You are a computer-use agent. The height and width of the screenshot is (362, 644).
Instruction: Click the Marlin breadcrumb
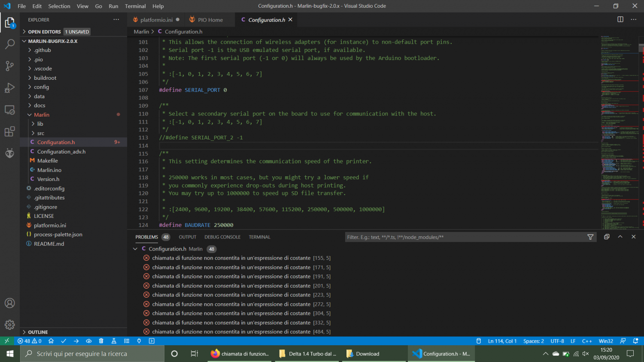tap(141, 32)
